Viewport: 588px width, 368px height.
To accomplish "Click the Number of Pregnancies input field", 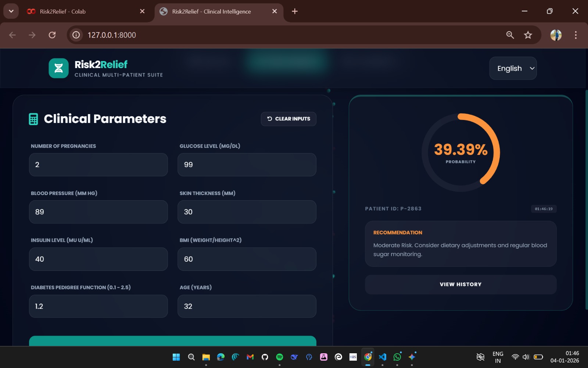I will point(98,165).
